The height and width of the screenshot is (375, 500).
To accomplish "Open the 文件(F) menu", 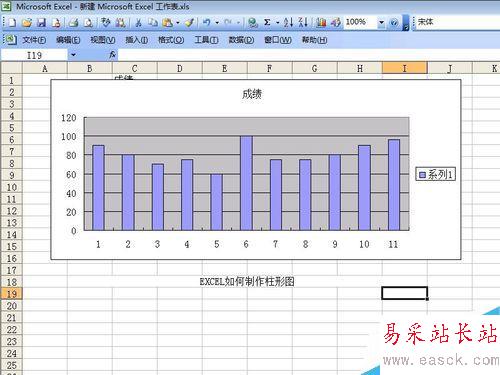I will (x=34, y=40).
